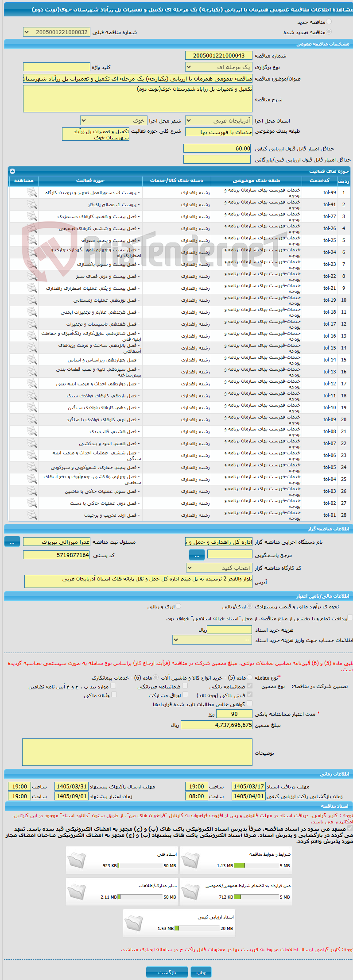This screenshot has height=980, width=353.
Task: Open previous tender number dropdown
Action: 56,32
